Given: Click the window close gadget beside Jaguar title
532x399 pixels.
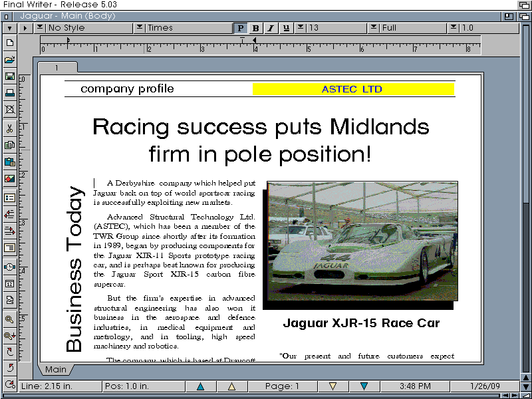Looking at the screenshot, I should (x=7, y=16).
